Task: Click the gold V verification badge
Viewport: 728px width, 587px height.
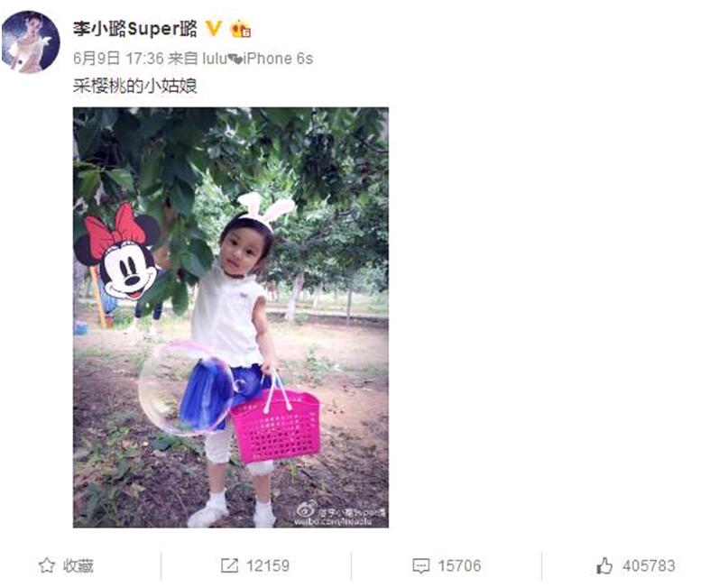Action: tap(214, 29)
